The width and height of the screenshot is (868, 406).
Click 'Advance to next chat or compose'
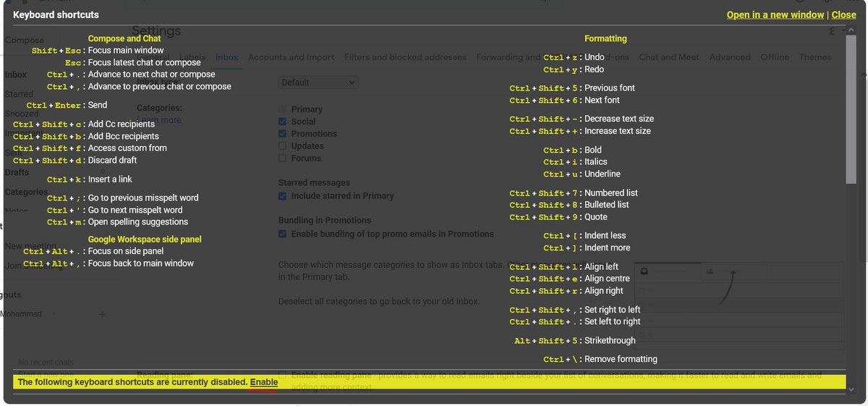131,75
